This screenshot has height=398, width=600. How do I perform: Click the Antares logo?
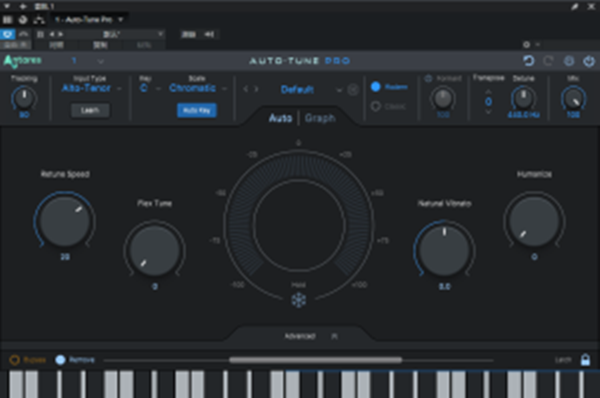pos(22,60)
